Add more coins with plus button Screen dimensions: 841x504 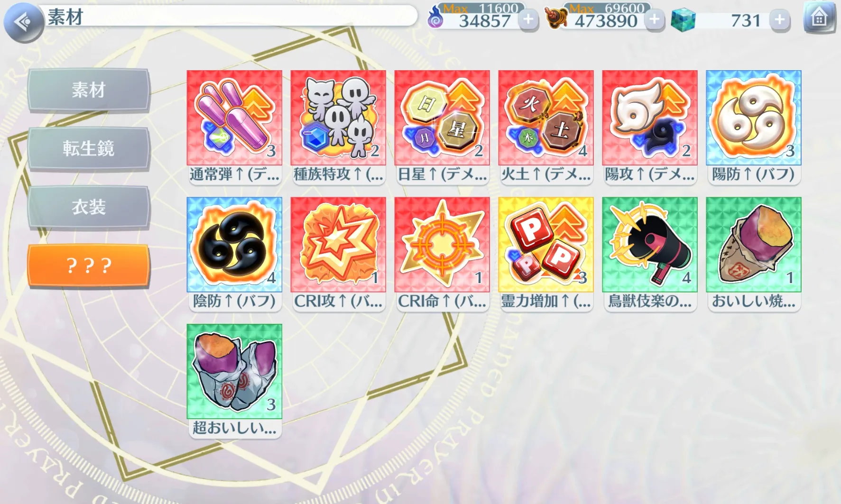click(655, 20)
